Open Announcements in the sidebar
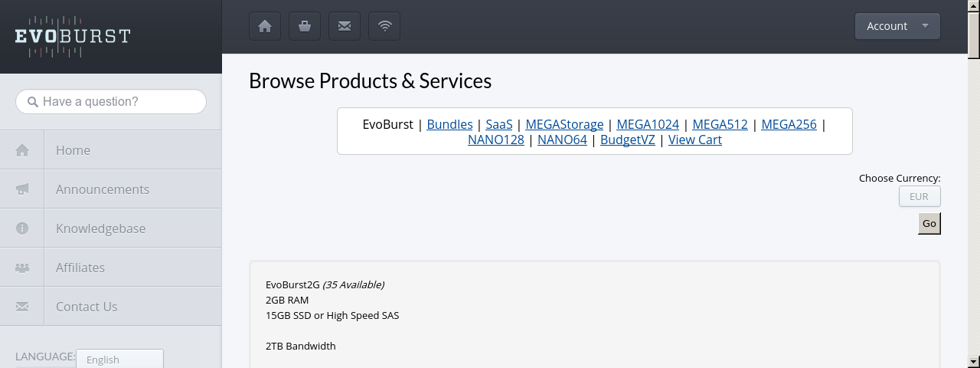 point(111,189)
